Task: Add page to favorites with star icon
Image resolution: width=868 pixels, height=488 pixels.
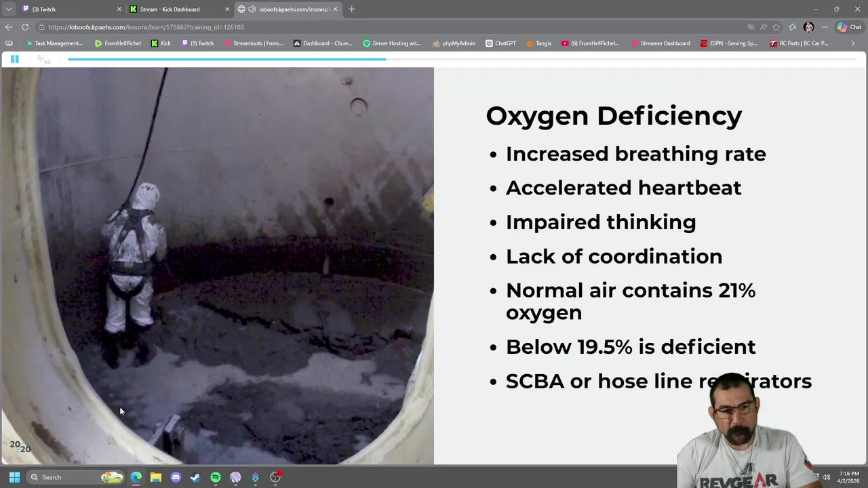Action: [x=776, y=27]
